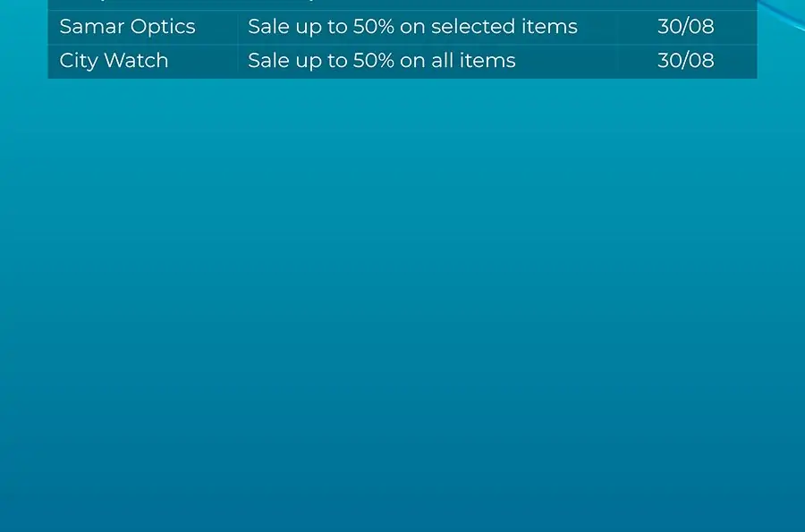Image resolution: width=805 pixels, height=532 pixels.
Task: Click the decorative light streak at top-right corner
Action: [x=782, y=13]
